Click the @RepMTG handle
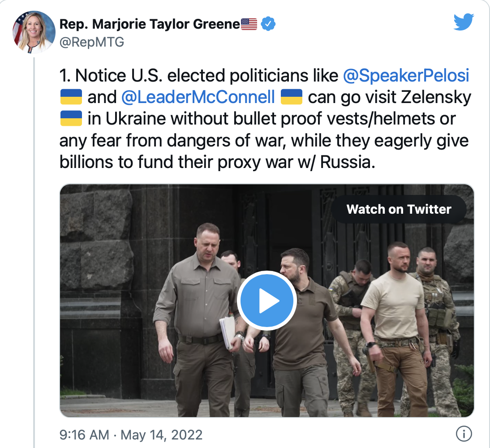Screen dimensions: 490x448 91,42
